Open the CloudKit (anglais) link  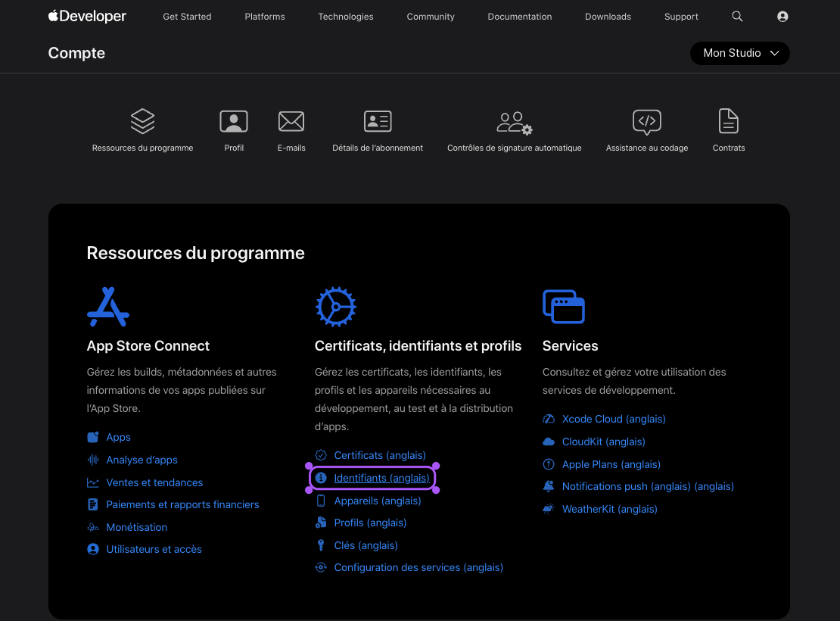604,442
